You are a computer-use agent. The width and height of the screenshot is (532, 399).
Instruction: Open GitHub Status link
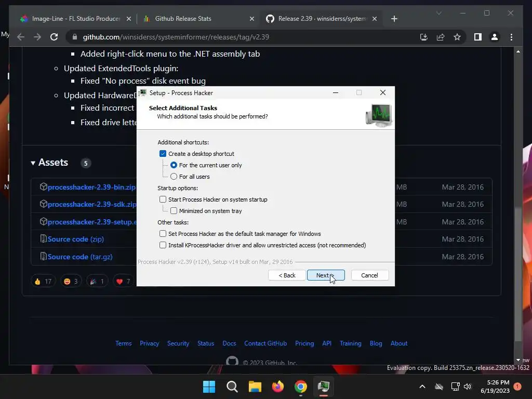coord(206,343)
